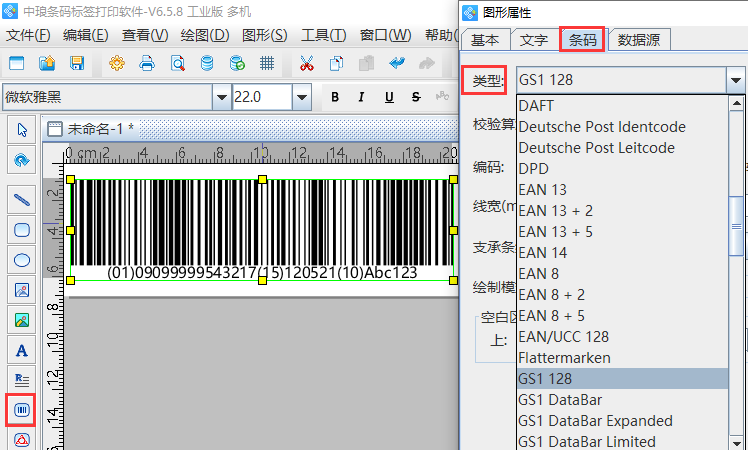
Task: Click the New document icon in toolbar
Action: click(x=17, y=63)
